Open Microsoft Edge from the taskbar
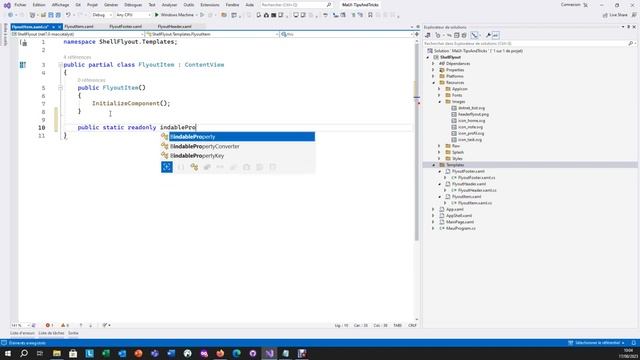Viewport: 640px width, 360px height. [x=236, y=353]
